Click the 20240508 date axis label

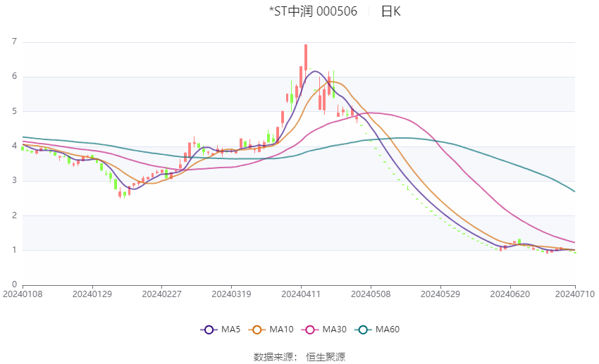click(x=371, y=294)
